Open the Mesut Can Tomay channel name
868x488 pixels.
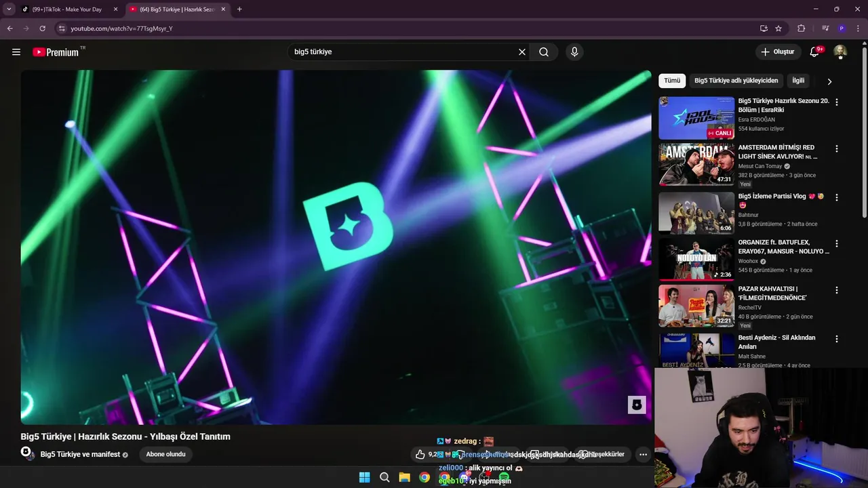[761, 166]
